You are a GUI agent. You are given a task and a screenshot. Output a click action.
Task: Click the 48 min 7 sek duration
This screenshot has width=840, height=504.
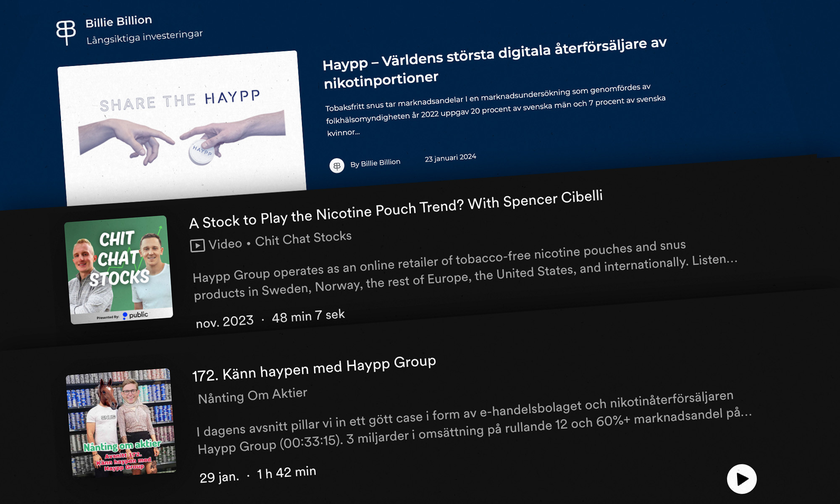click(308, 316)
